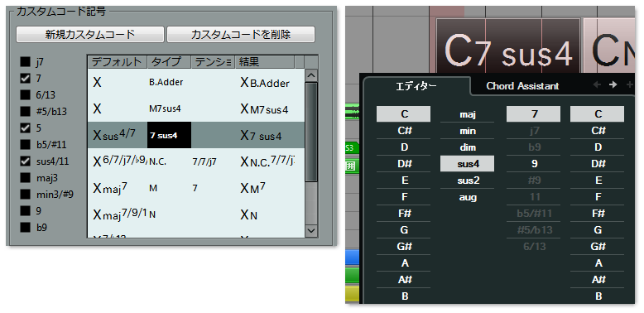Click the タイプ column header

(x=169, y=62)
